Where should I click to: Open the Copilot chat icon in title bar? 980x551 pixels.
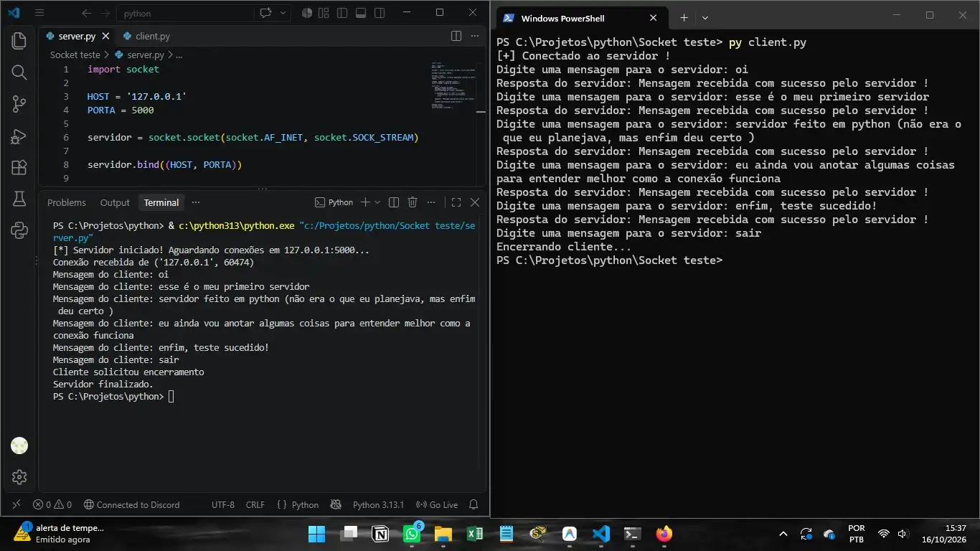point(266,13)
